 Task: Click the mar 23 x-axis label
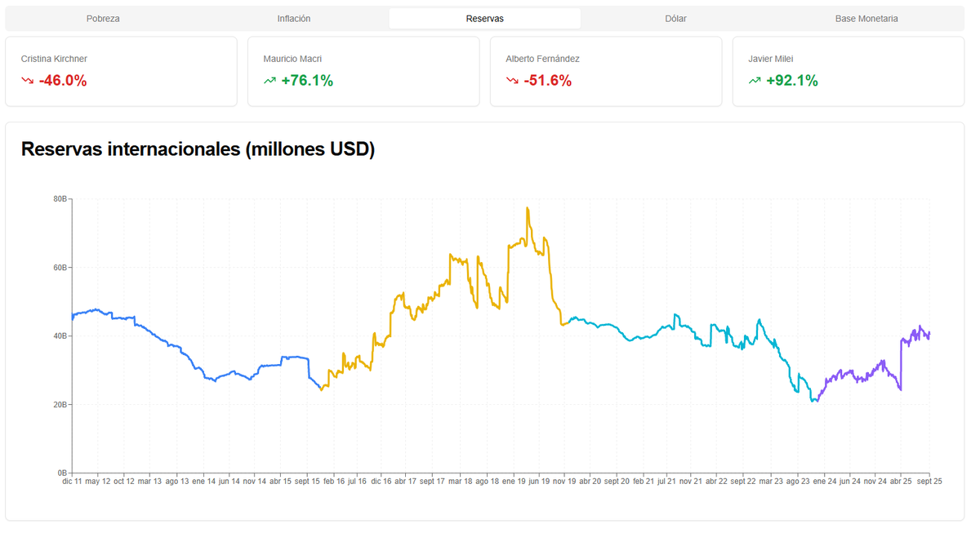click(771, 482)
